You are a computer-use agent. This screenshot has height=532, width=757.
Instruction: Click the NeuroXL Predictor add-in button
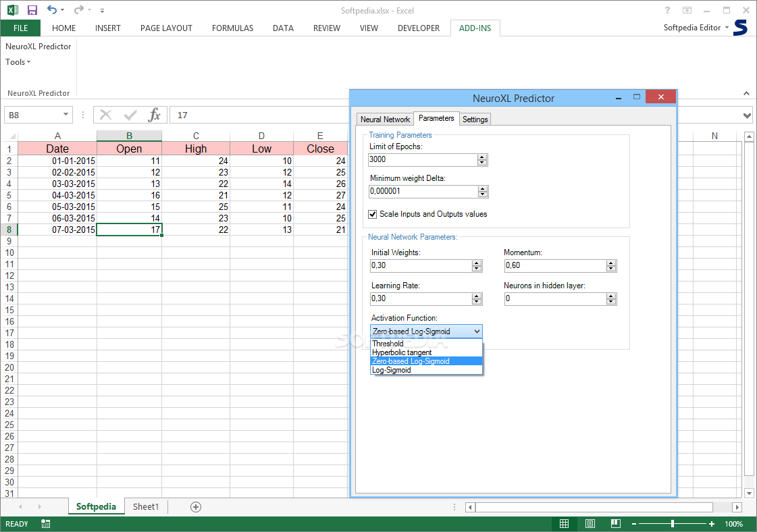(38, 47)
